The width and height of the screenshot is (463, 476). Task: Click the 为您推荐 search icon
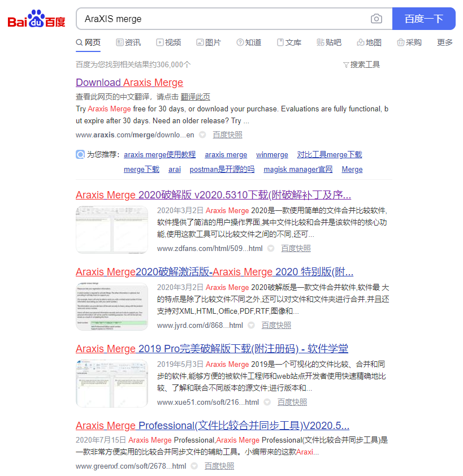[80, 154]
